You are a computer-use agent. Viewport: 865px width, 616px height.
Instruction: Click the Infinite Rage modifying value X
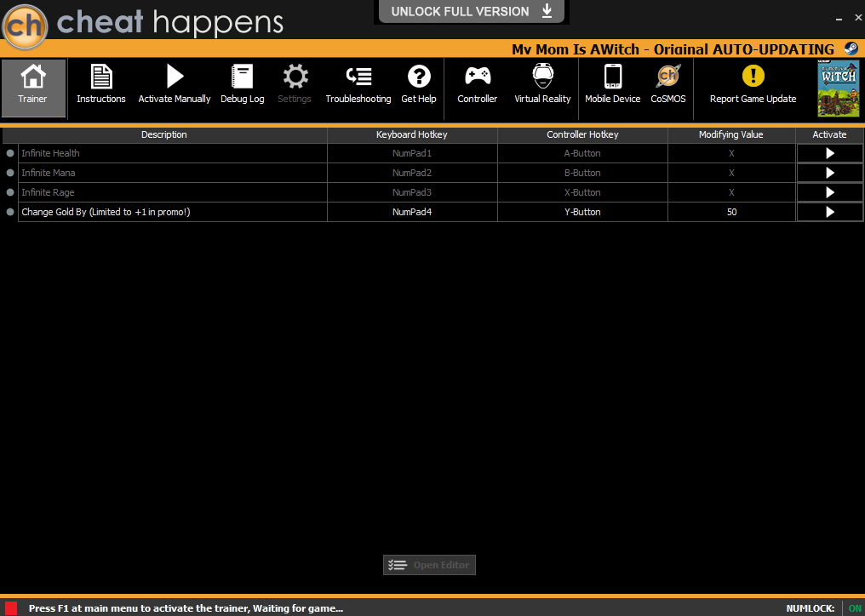coord(731,192)
